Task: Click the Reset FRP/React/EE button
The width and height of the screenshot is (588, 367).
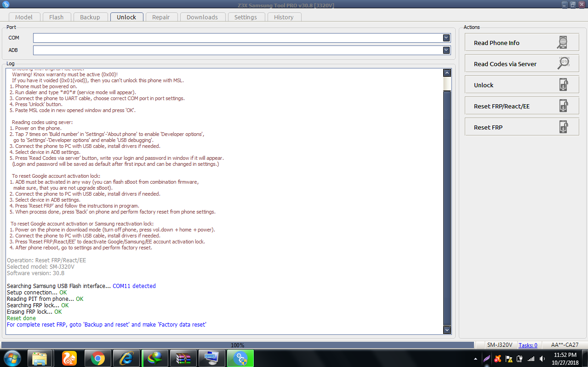Action: coord(522,106)
